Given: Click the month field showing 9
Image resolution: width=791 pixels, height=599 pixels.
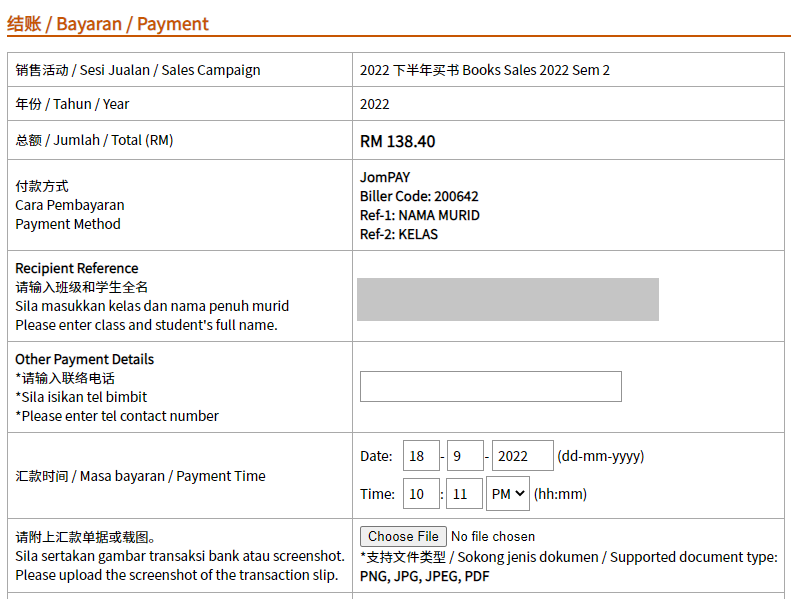Looking at the screenshot, I should 465,456.
